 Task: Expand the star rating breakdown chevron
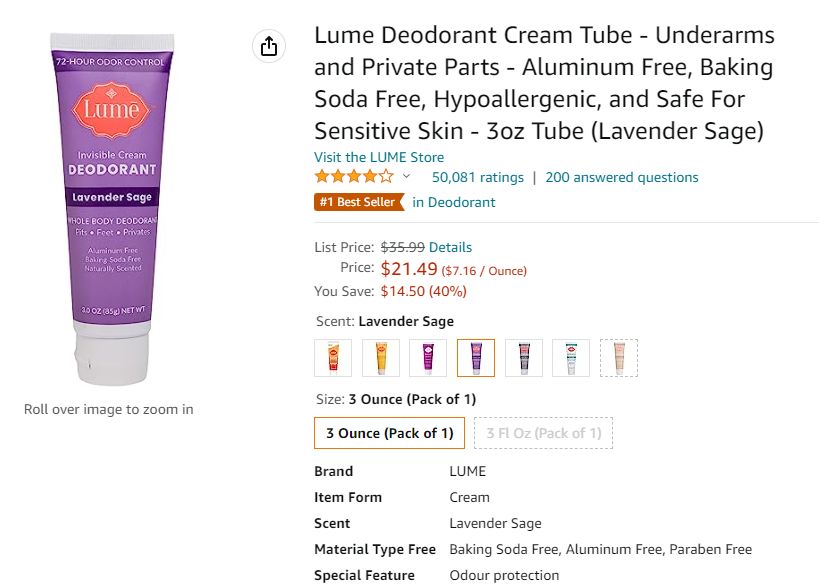tap(406, 176)
